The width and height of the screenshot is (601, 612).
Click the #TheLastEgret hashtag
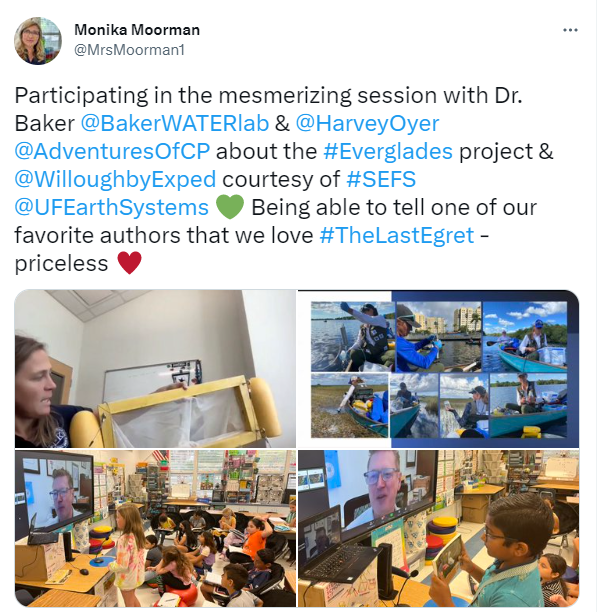(x=397, y=235)
